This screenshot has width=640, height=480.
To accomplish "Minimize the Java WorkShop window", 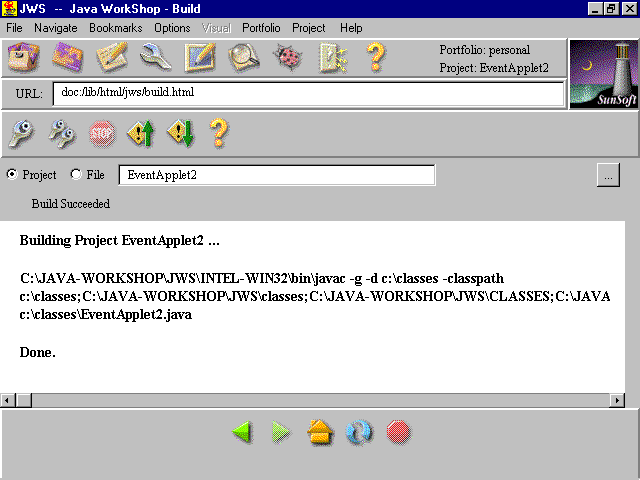I will pyautogui.click(x=595, y=9).
